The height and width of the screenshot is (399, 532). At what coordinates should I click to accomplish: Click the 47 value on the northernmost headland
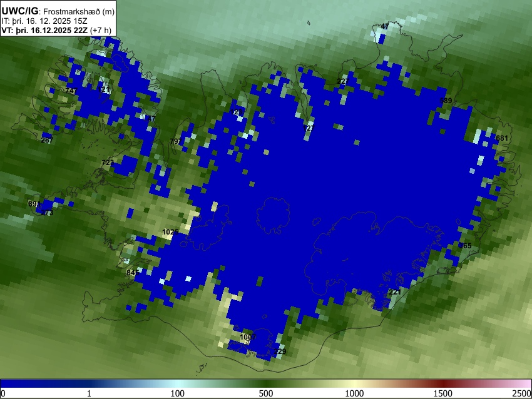coord(385,26)
